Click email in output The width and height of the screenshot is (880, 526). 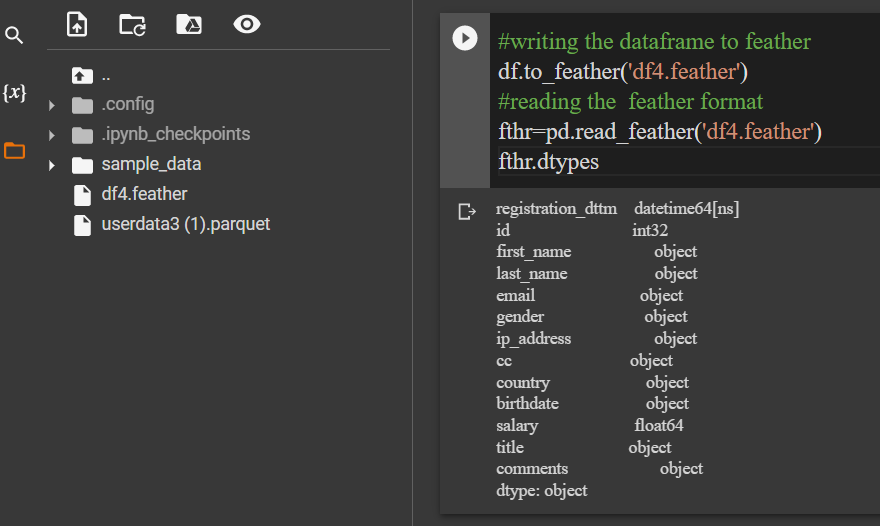pyautogui.click(x=515, y=295)
